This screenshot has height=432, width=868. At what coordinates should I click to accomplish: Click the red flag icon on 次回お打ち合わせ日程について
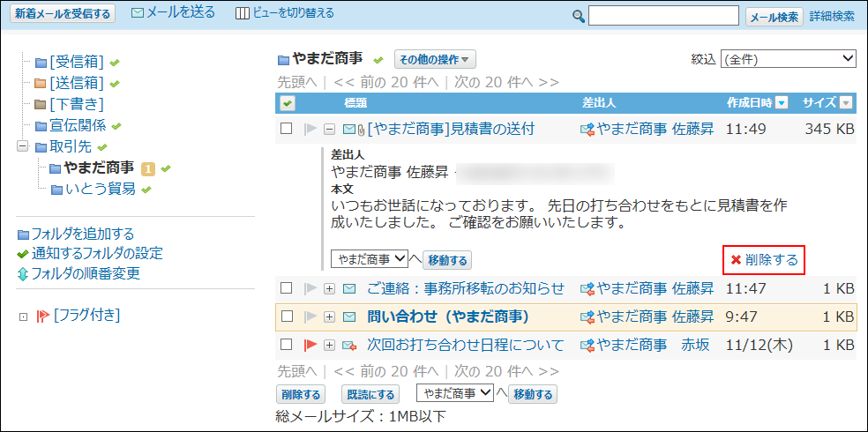[x=310, y=346]
